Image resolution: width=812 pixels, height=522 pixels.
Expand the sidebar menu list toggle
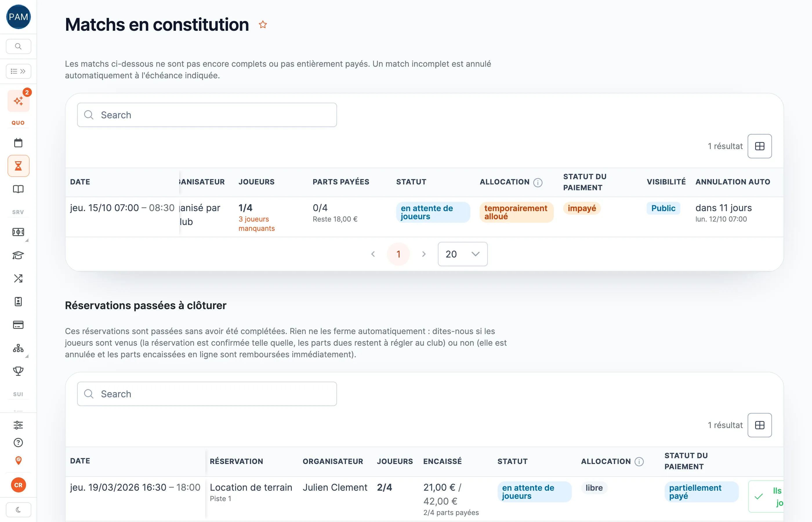(x=18, y=71)
